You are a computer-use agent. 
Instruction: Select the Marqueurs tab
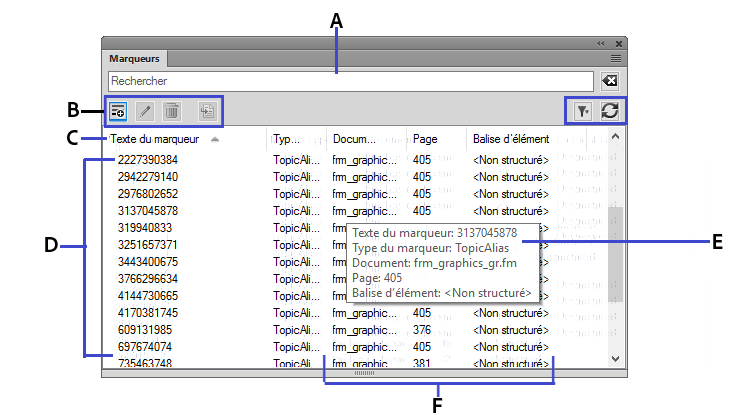pyautogui.click(x=134, y=60)
